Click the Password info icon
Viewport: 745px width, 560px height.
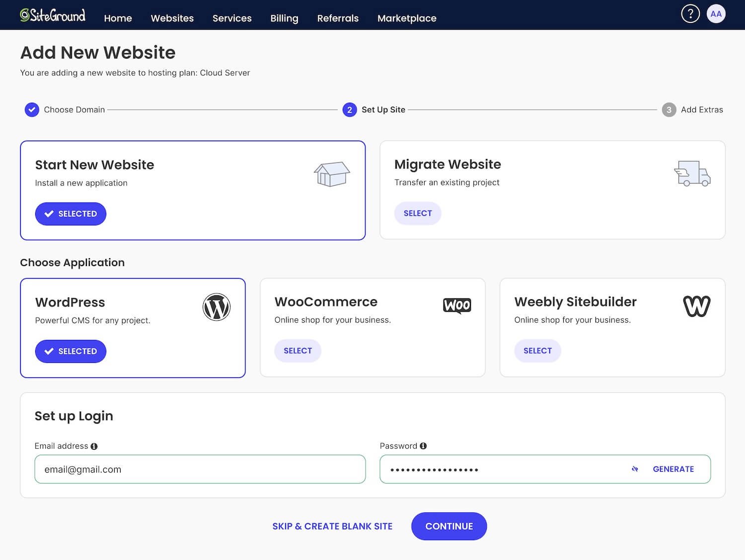423,446
